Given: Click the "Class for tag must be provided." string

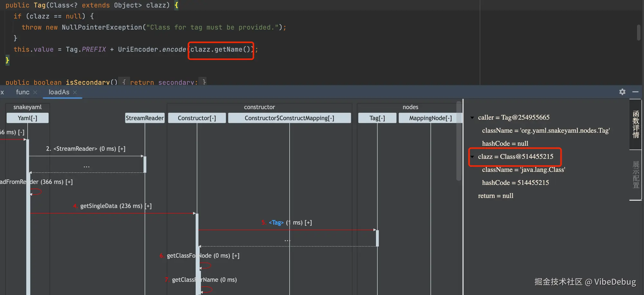Looking at the screenshot, I should (x=212, y=27).
